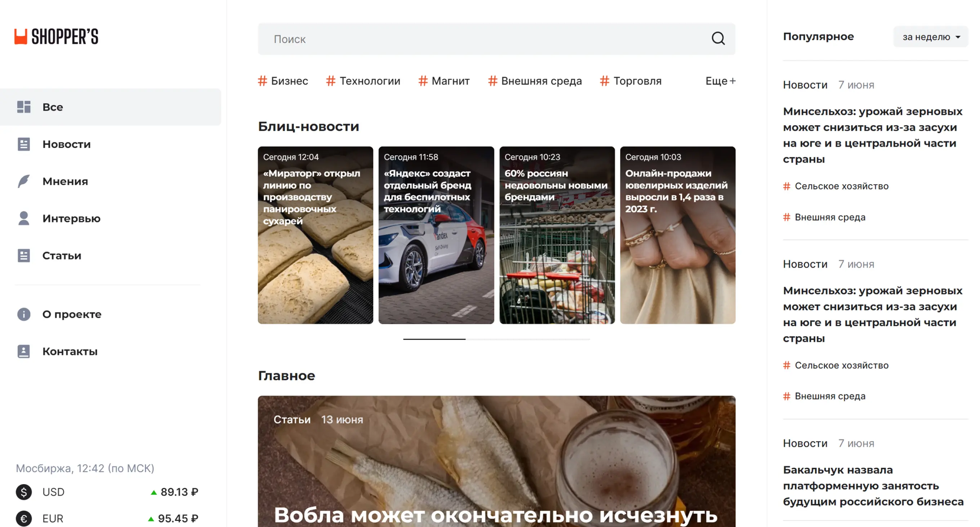Open the Интервью person icon
The image size is (980, 527).
pos(23,218)
